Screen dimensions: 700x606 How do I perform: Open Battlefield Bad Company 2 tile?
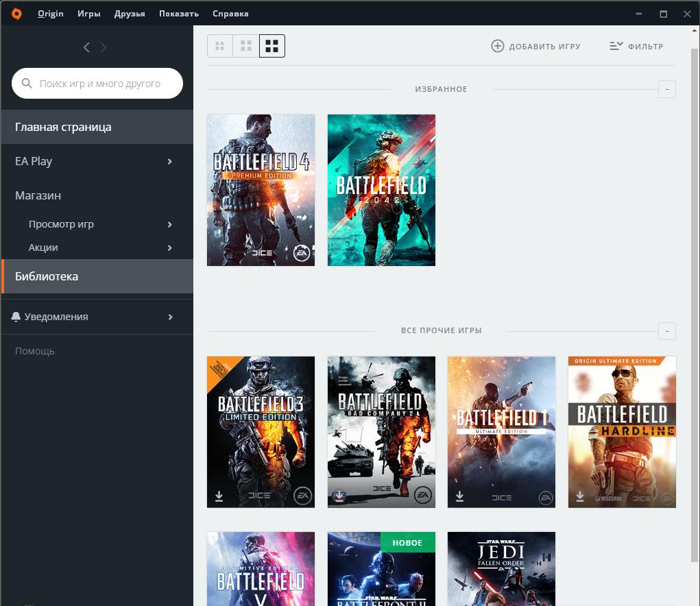pos(381,432)
